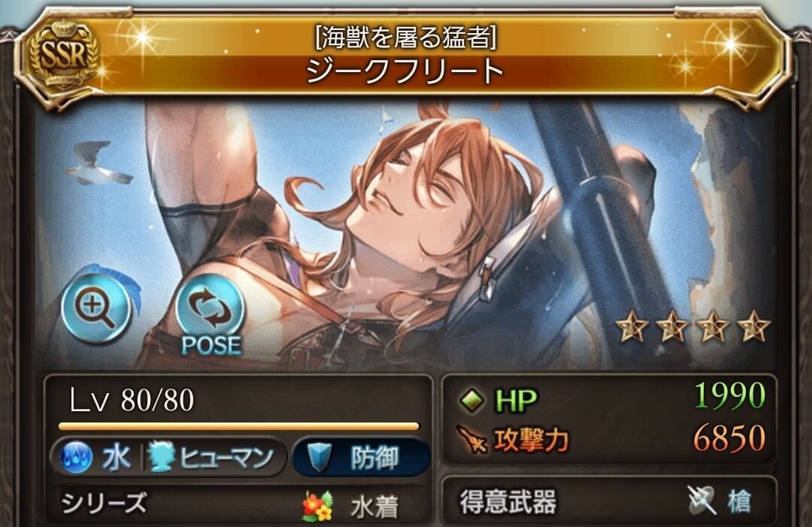Click the ジークフリート character name banner
This screenshot has height=527, width=812.
click(405, 72)
